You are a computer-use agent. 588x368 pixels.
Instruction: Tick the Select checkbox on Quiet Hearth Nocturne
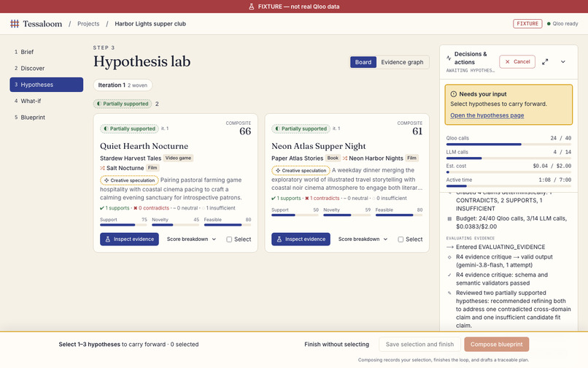(229, 239)
